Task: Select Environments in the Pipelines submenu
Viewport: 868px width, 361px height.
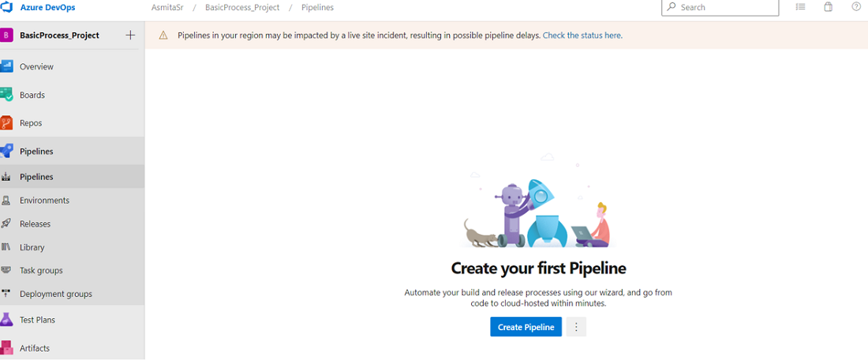Action: coord(44,201)
